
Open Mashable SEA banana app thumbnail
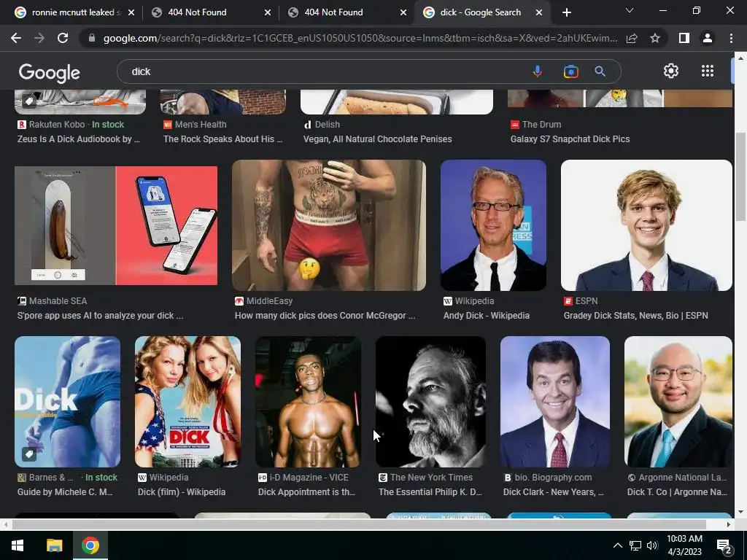point(116,225)
